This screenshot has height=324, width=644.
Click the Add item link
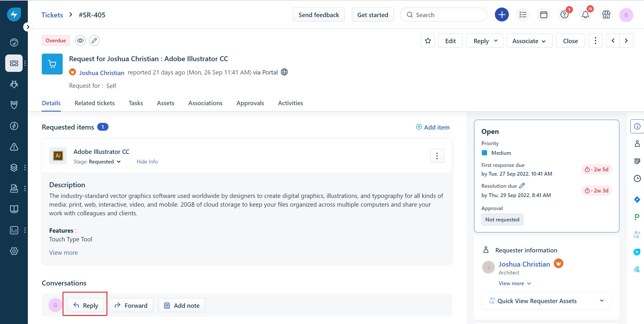433,127
